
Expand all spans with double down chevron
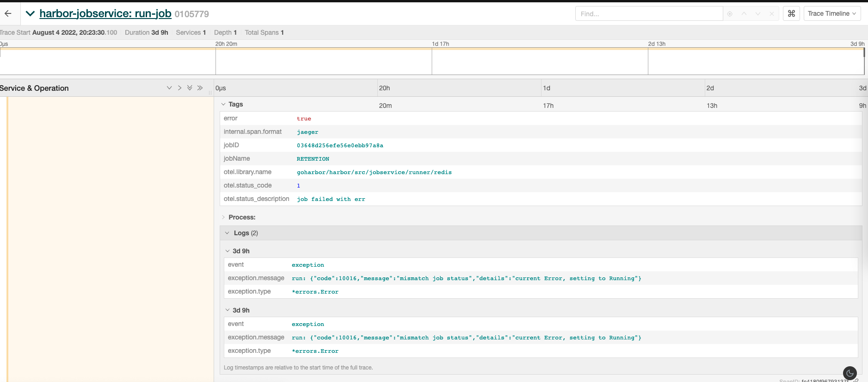tap(190, 88)
